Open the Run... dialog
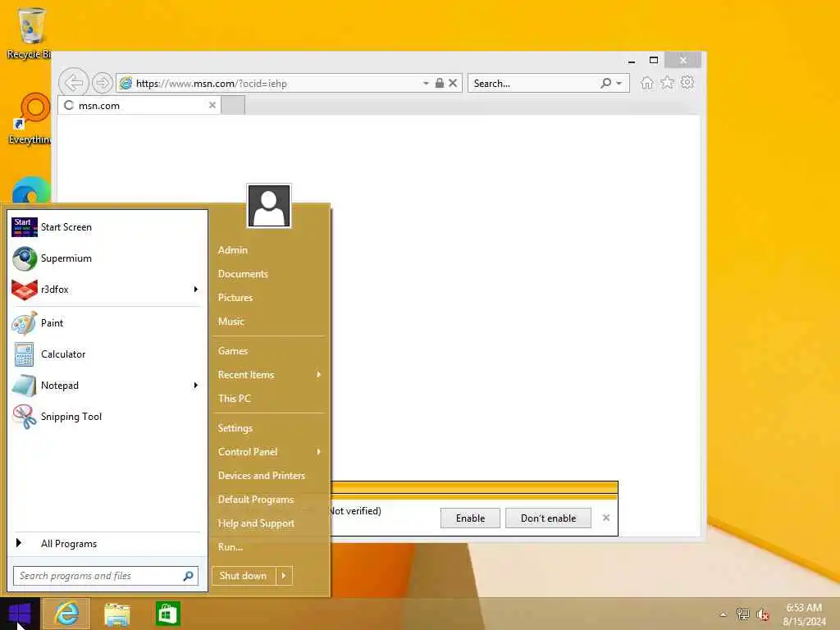Viewport: 840px width, 630px height. pos(231,547)
